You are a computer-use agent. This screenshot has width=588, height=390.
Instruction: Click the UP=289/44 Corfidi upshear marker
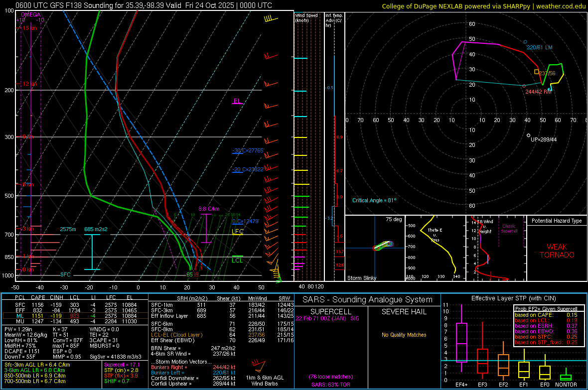(x=529, y=135)
